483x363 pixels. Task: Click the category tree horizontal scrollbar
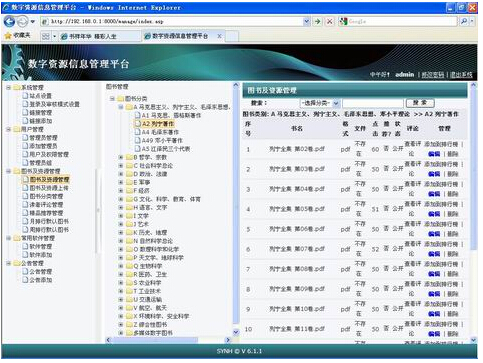pyautogui.click(x=168, y=340)
